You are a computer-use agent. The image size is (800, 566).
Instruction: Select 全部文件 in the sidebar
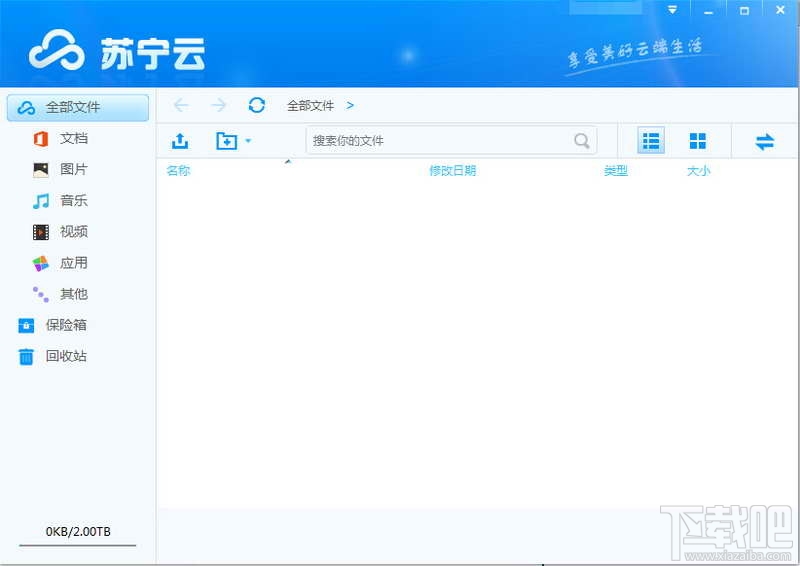click(78, 107)
